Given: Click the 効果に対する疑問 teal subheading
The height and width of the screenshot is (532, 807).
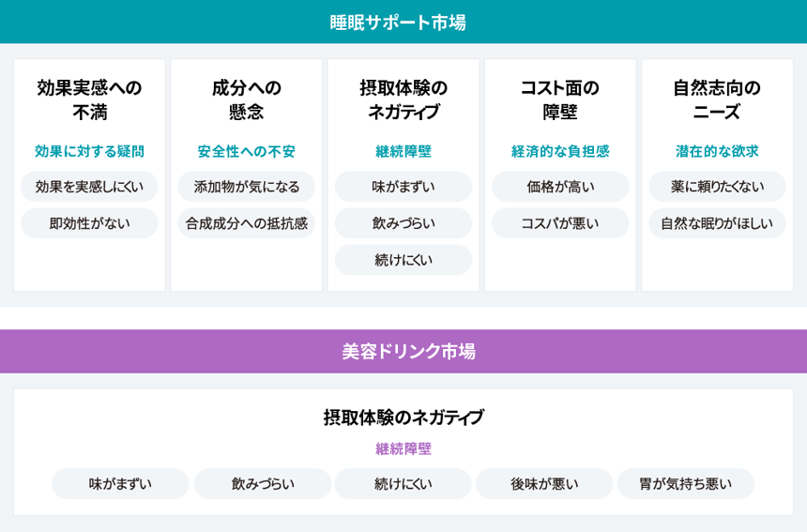Looking at the screenshot, I should [x=89, y=151].
